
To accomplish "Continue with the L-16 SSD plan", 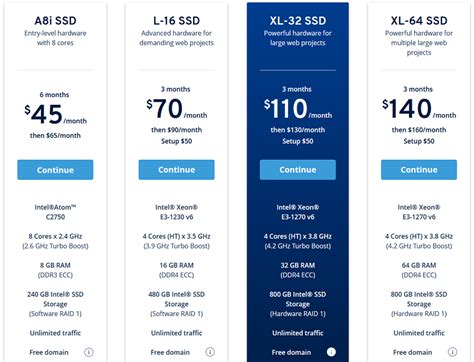I will click(x=177, y=170).
